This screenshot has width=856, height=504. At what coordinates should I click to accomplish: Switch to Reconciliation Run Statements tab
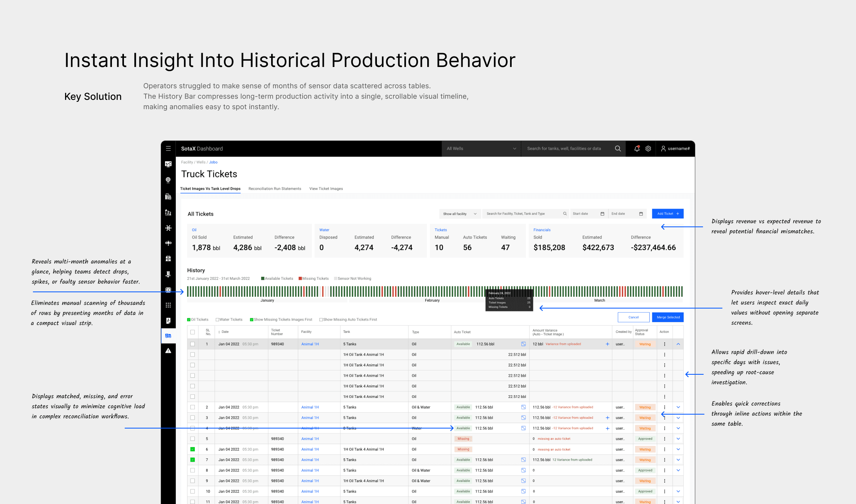tap(275, 189)
